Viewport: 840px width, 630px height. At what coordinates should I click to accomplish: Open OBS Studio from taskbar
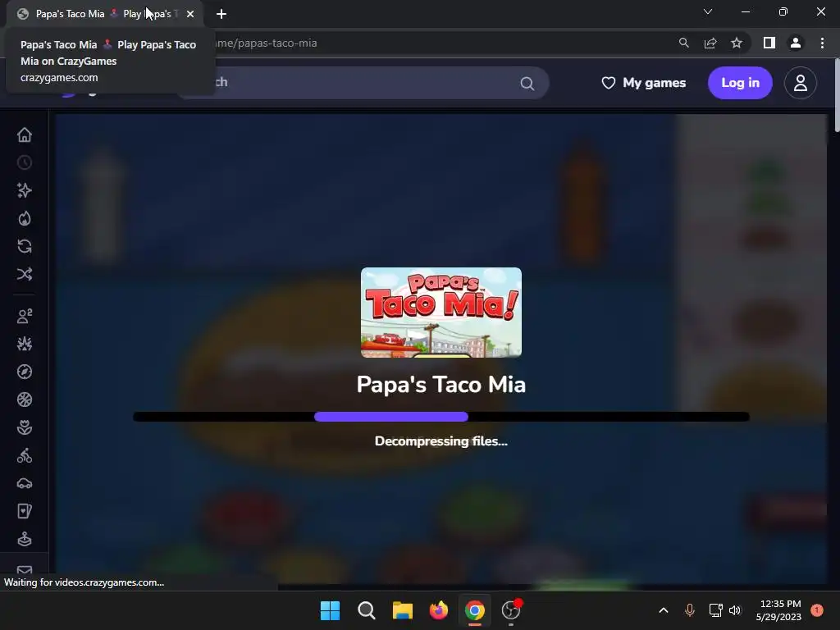511,610
